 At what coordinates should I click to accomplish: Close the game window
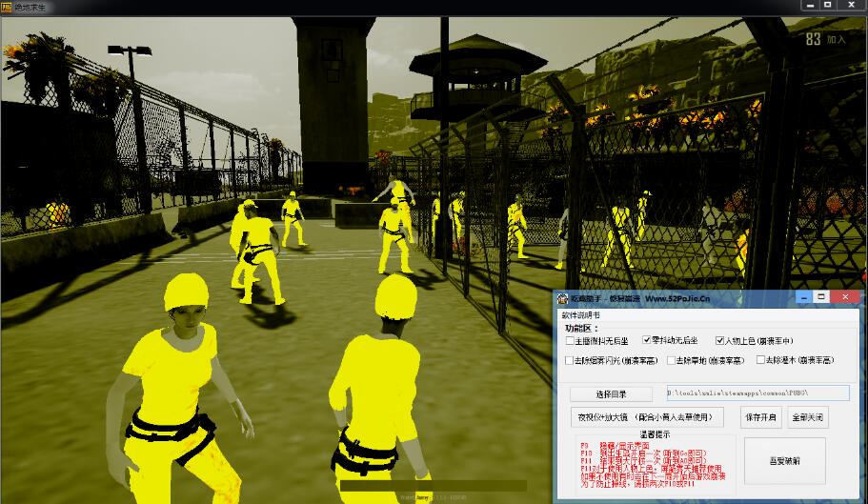[852, 5]
